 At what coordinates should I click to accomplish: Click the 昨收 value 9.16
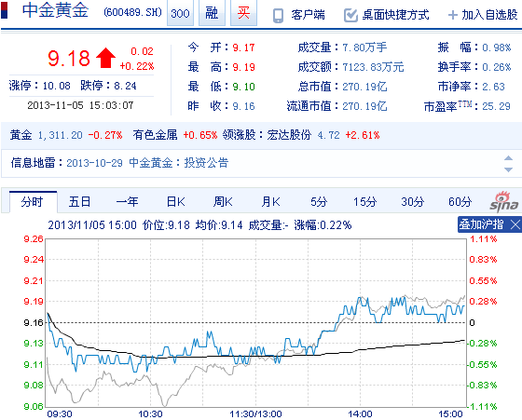click(243, 106)
